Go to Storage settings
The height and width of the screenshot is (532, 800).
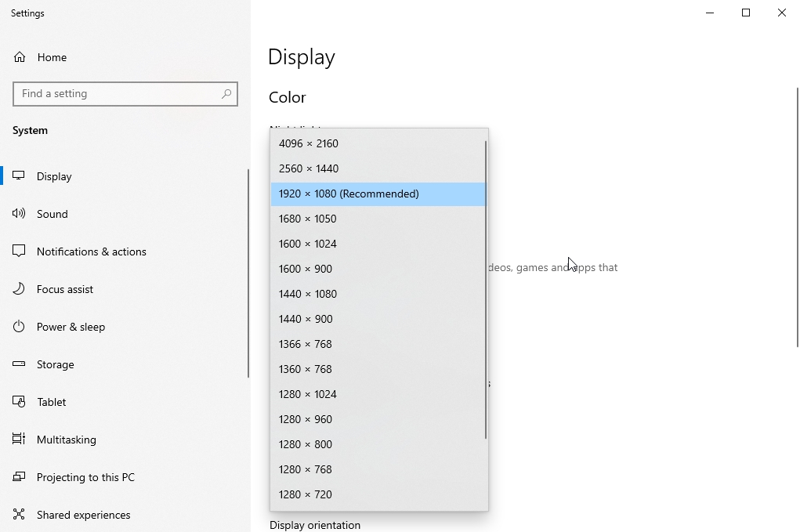[x=125, y=364]
